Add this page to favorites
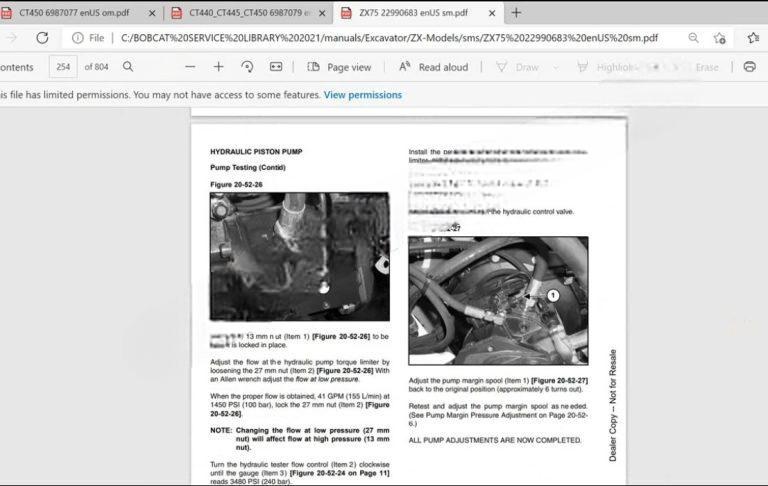The image size is (768, 486). click(x=720, y=38)
